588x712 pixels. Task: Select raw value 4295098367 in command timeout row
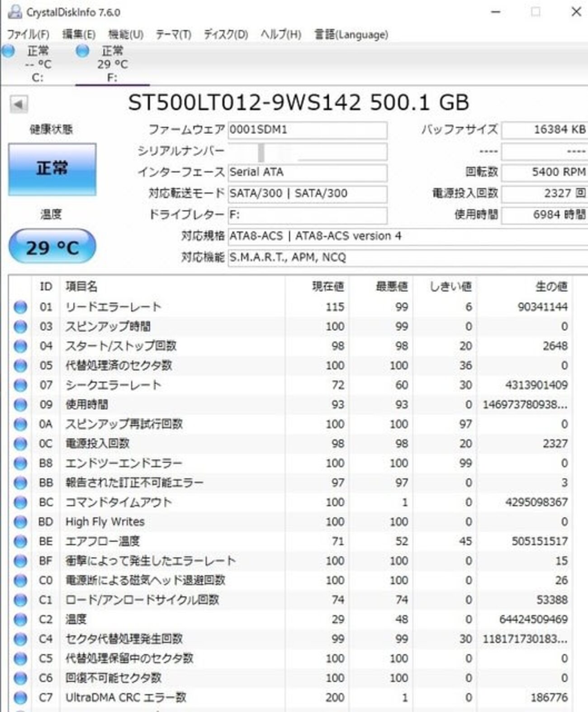pyautogui.click(x=536, y=502)
